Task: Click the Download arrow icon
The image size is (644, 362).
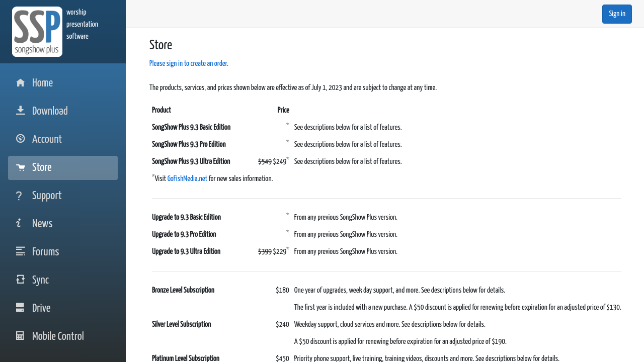Action: (x=20, y=111)
